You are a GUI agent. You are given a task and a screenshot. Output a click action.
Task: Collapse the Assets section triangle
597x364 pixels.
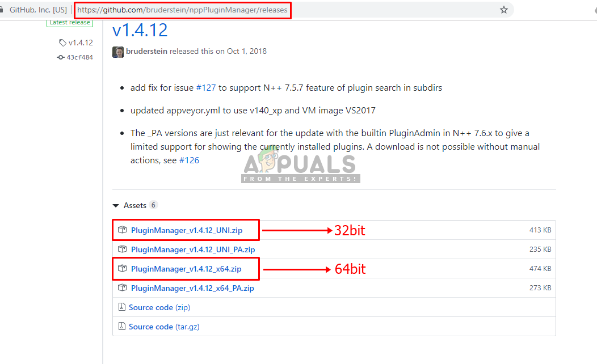pos(116,206)
